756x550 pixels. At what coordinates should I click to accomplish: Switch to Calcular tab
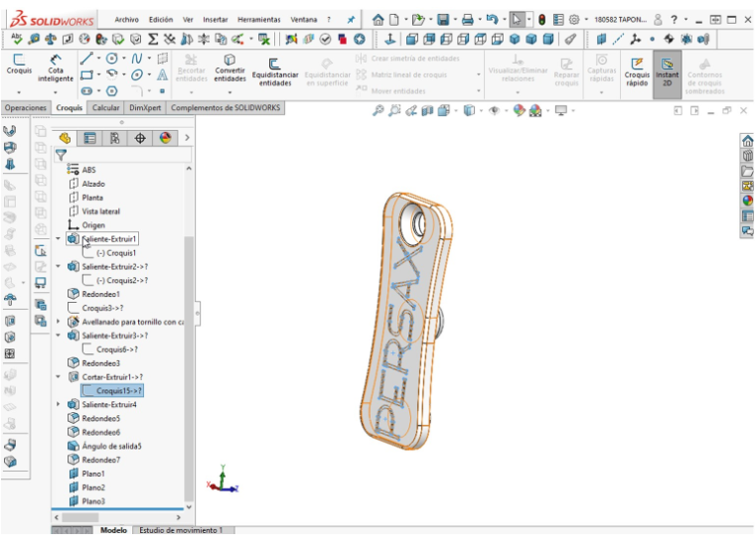pos(105,107)
